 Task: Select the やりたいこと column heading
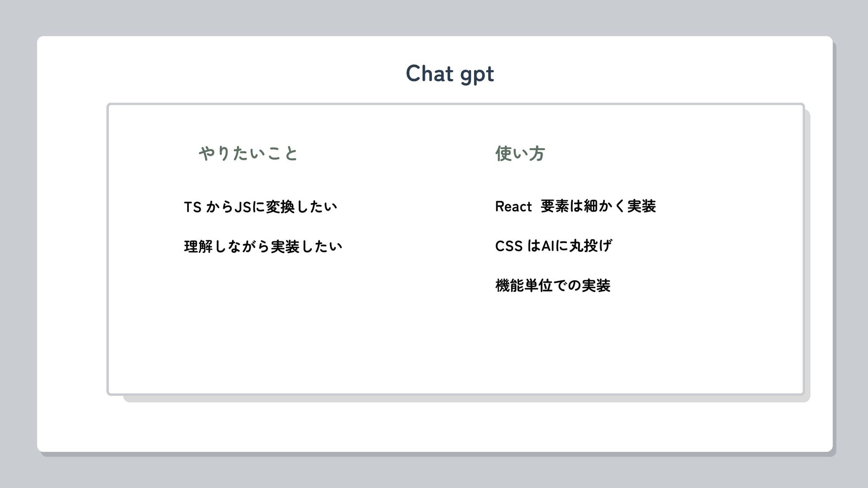(x=248, y=154)
